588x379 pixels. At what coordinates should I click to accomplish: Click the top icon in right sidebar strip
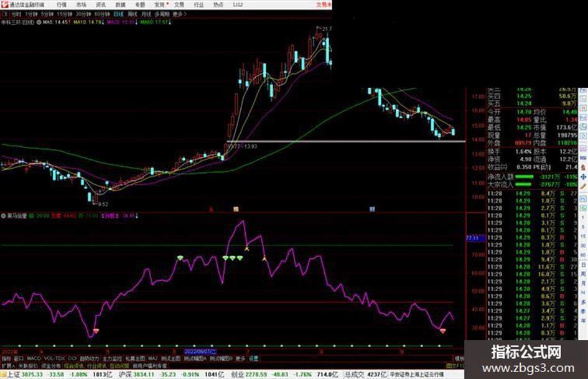click(583, 91)
